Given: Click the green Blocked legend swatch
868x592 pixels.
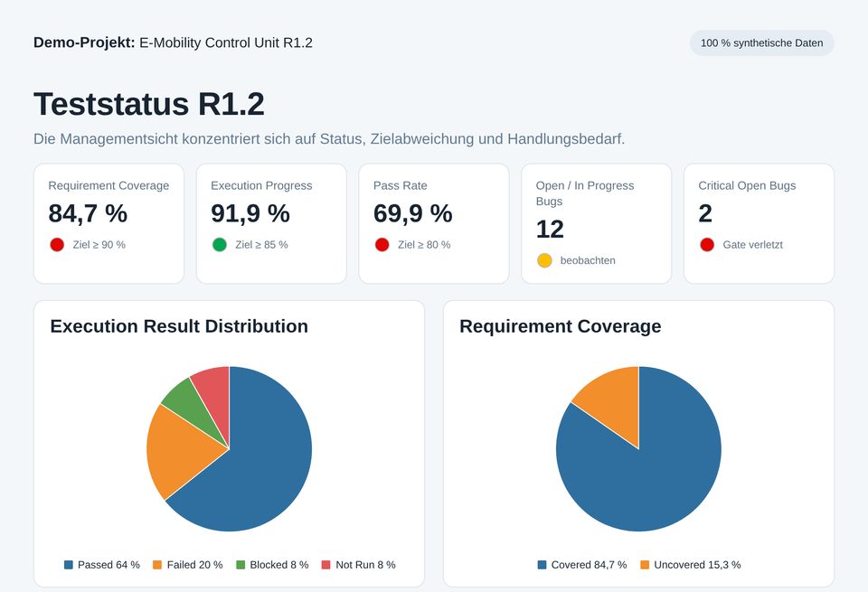Looking at the screenshot, I should (x=241, y=565).
